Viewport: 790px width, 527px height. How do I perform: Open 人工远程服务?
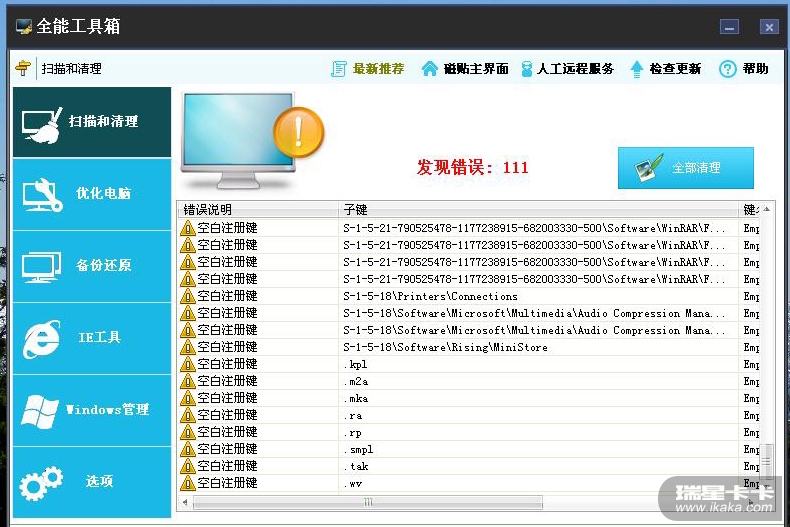(x=575, y=69)
